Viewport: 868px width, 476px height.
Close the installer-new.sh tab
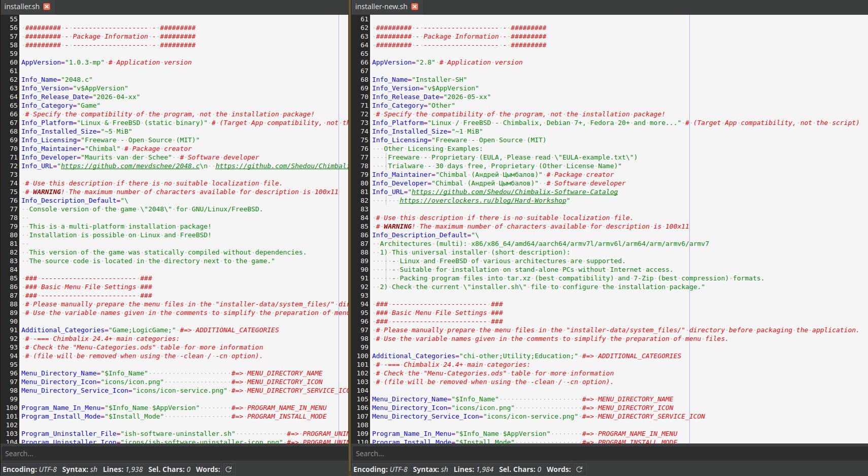pos(415,7)
